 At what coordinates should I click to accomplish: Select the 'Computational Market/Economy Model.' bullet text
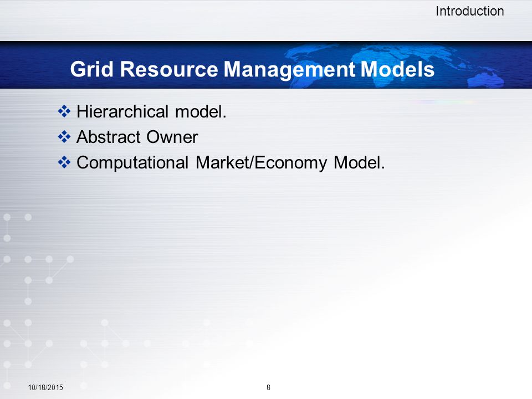tap(231, 163)
